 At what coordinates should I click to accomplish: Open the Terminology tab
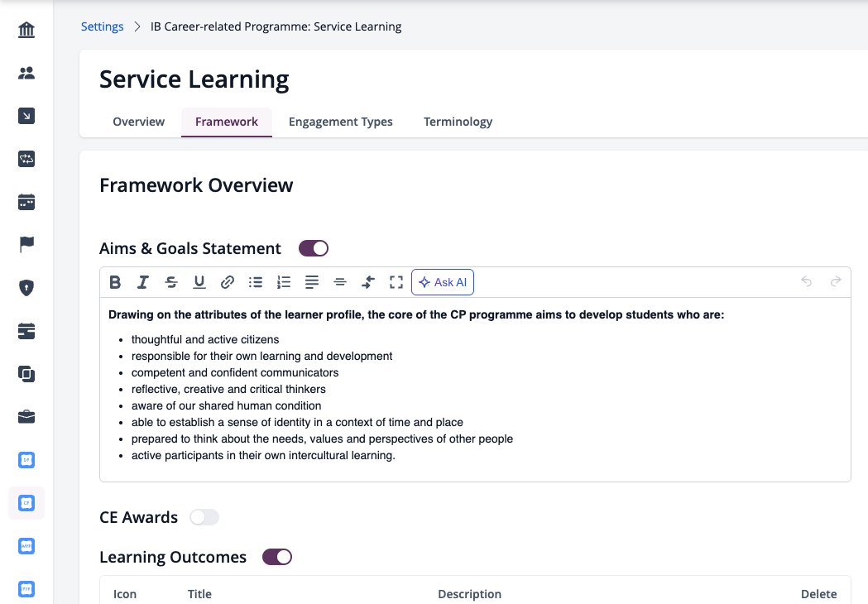(x=458, y=122)
